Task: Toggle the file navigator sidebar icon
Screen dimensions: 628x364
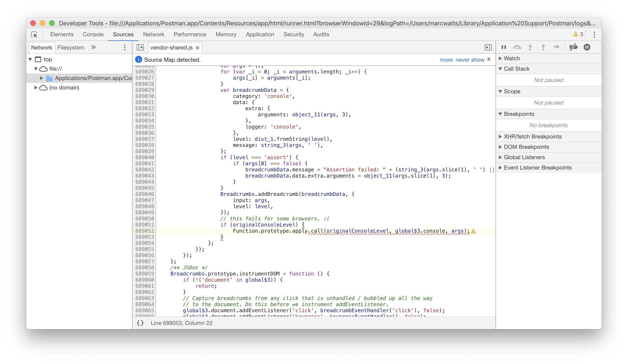Action: [x=140, y=47]
